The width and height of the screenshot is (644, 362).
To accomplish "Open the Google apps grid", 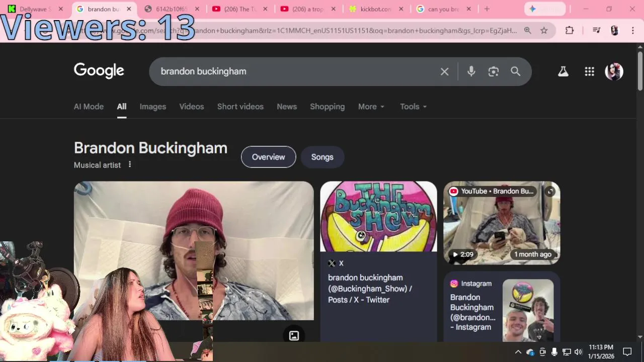I will [x=589, y=71].
